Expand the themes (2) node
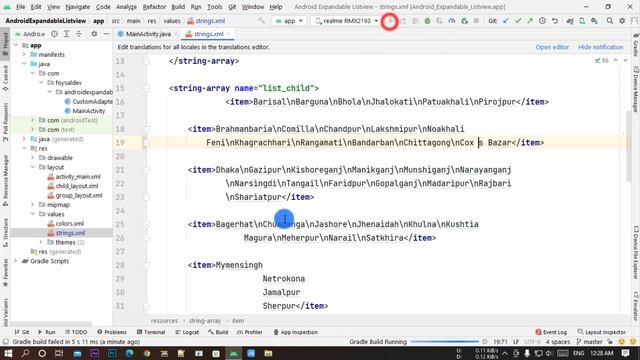This screenshot has width=640, height=360. point(41,242)
